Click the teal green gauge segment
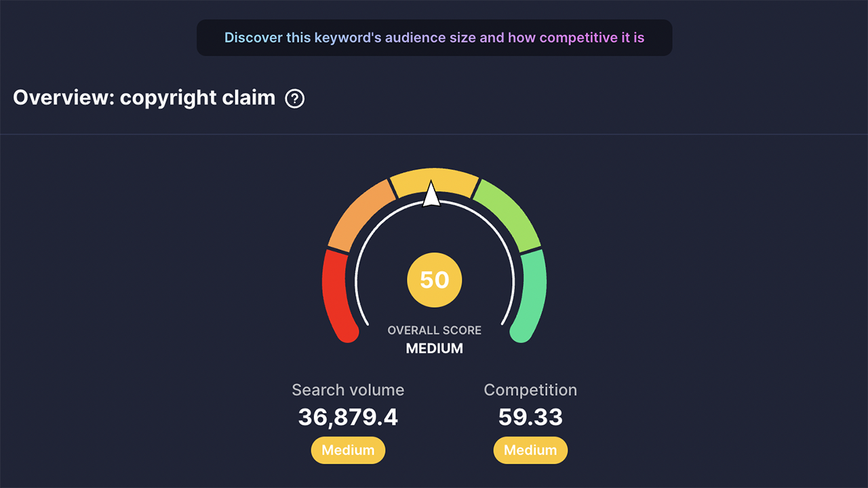 click(534, 291)
